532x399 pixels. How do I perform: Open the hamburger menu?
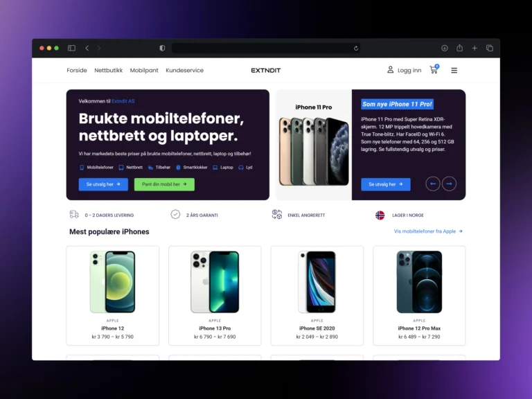(454, 70)
